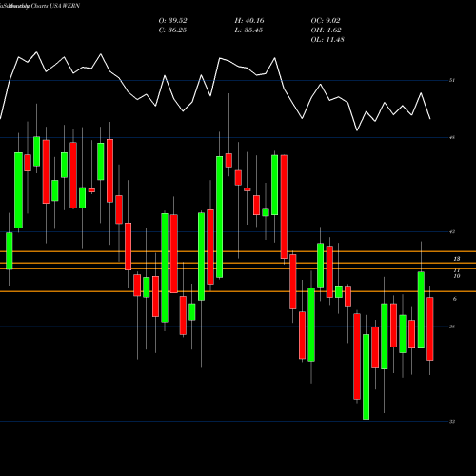Click the 'OL: 11.48' value
The height and width of the screenshot is (476, 476).
pos(327,40)
